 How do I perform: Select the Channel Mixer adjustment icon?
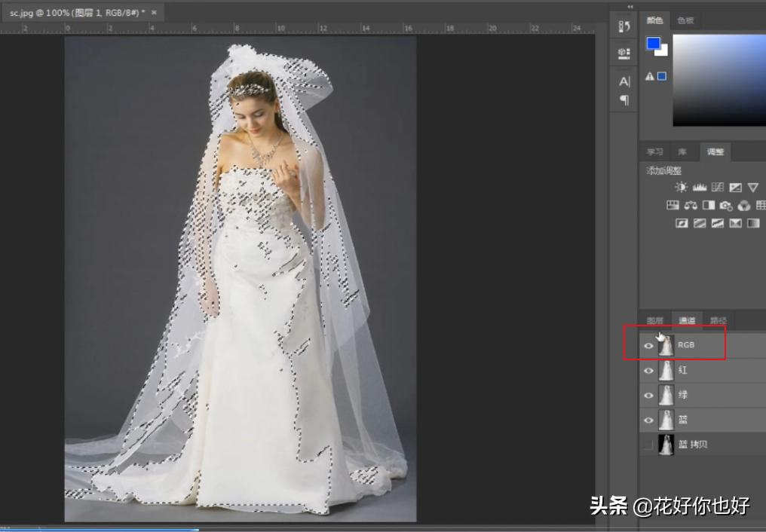point(743,205)
